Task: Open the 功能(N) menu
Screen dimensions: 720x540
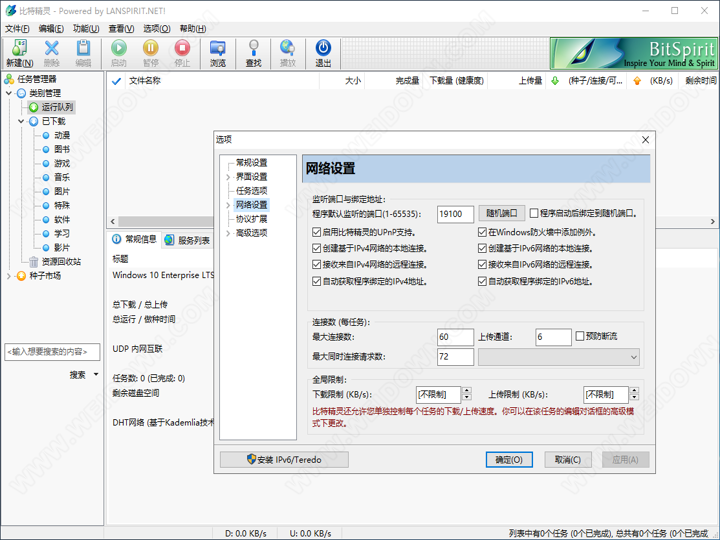Action: coord(86,29)
